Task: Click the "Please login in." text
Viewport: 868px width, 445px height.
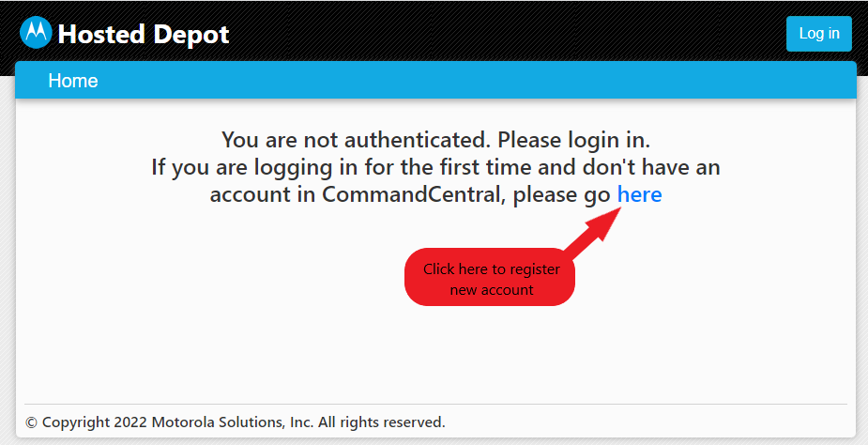Action: 573,140
